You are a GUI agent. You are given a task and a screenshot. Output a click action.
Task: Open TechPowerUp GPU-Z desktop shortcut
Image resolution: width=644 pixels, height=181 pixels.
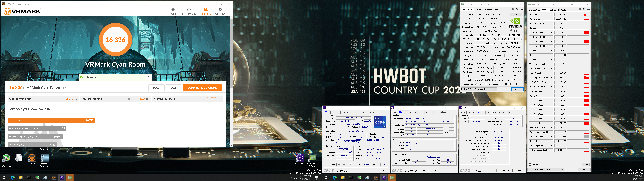(x=312, y=161)
